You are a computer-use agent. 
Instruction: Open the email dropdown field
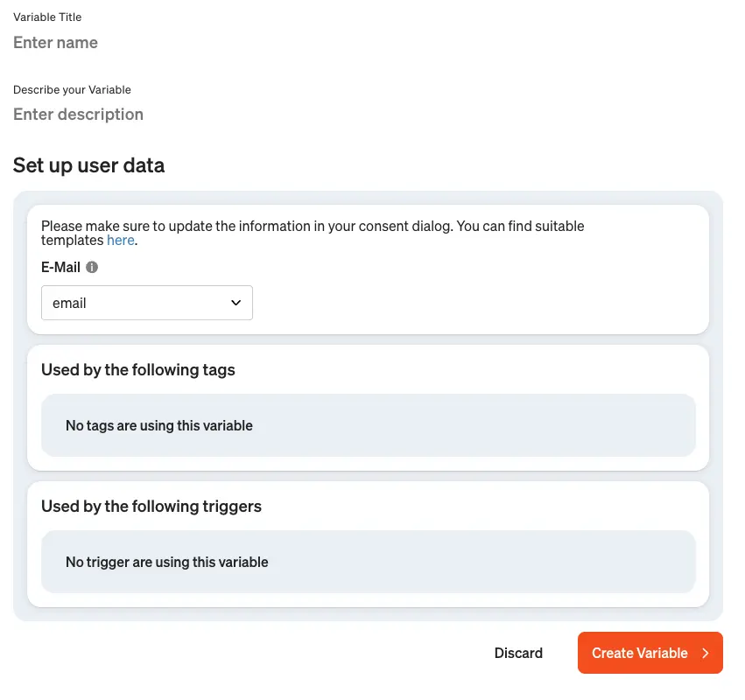pyautogui.click(x=146, y=303)
